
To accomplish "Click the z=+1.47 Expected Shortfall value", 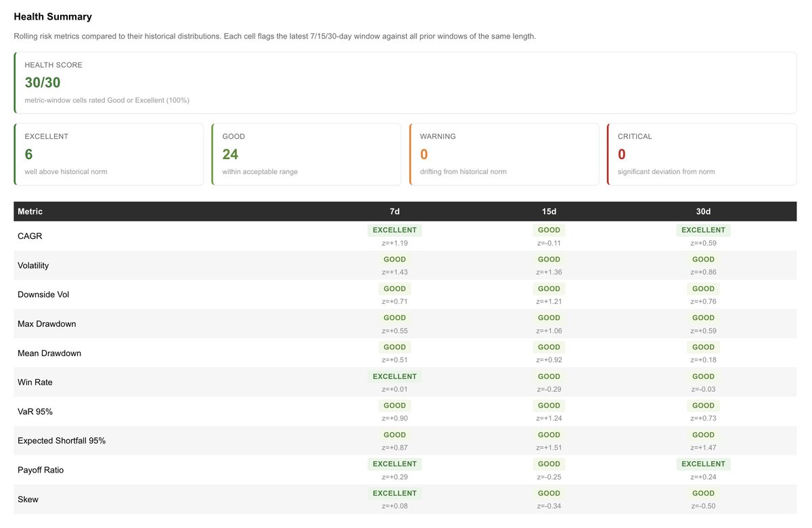I will point(703,447).
